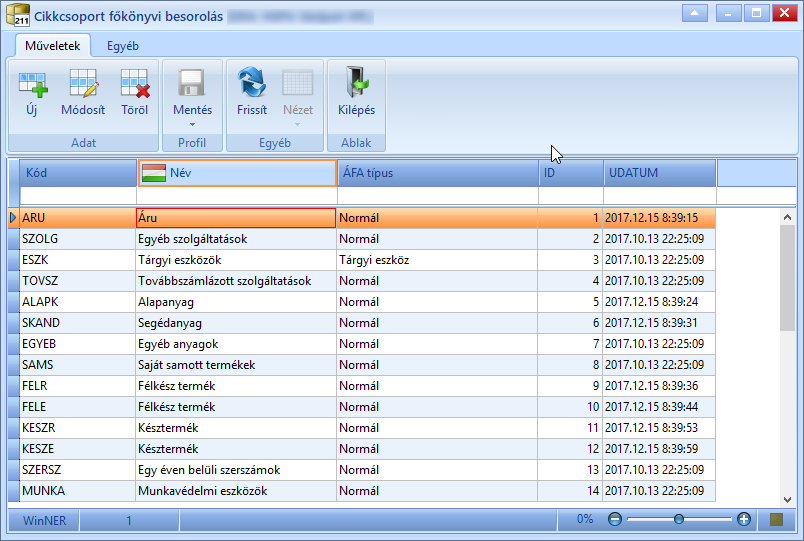
Task: Click the Töröl delete icon
Action: (x=135, y=84)
